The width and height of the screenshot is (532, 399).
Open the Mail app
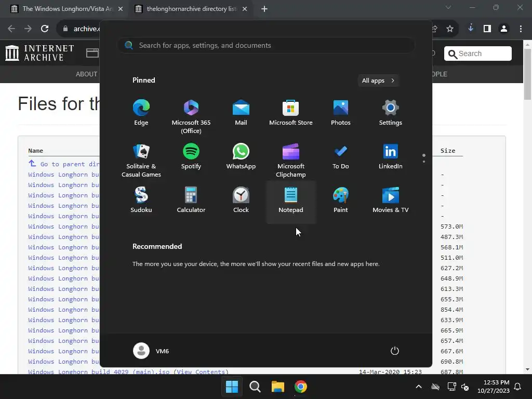(241, 113)
